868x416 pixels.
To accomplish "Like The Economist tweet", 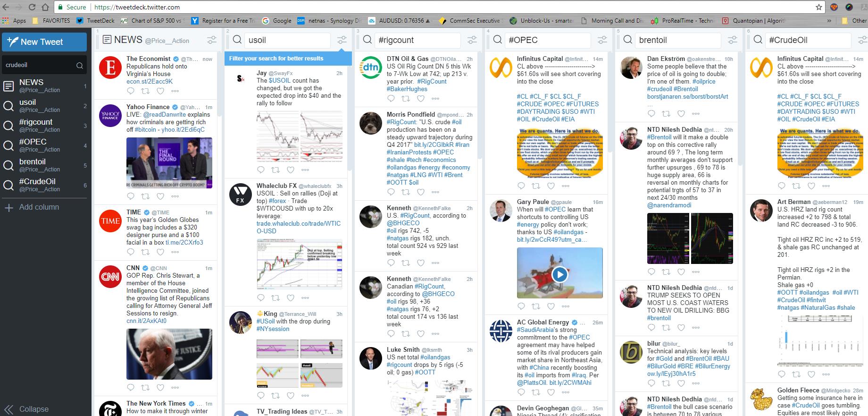I will pyautogui.click(x=160, y=91).
